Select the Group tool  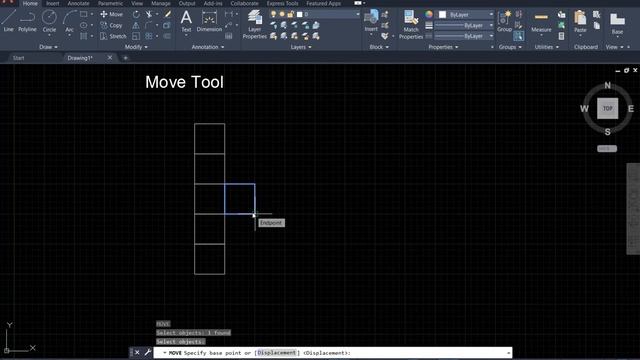(x=505, y=21)
